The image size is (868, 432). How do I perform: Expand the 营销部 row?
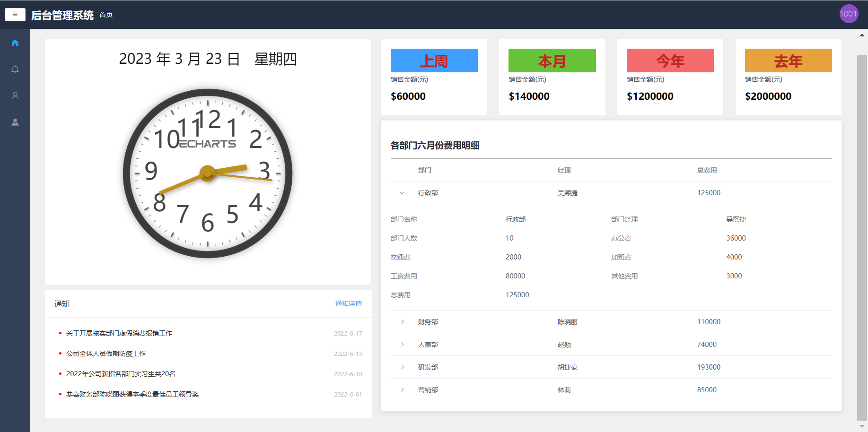click(402, 390)
